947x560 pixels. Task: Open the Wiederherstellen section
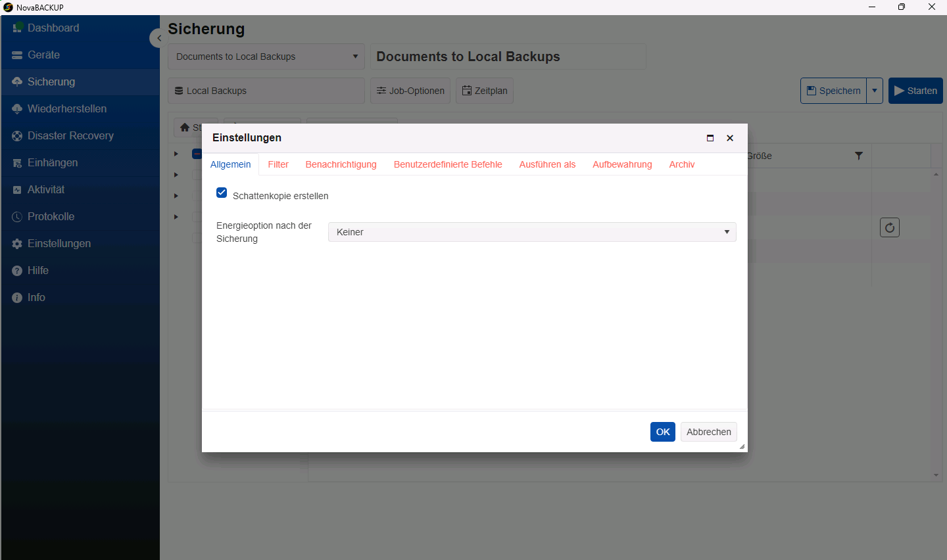click(80, 109)
